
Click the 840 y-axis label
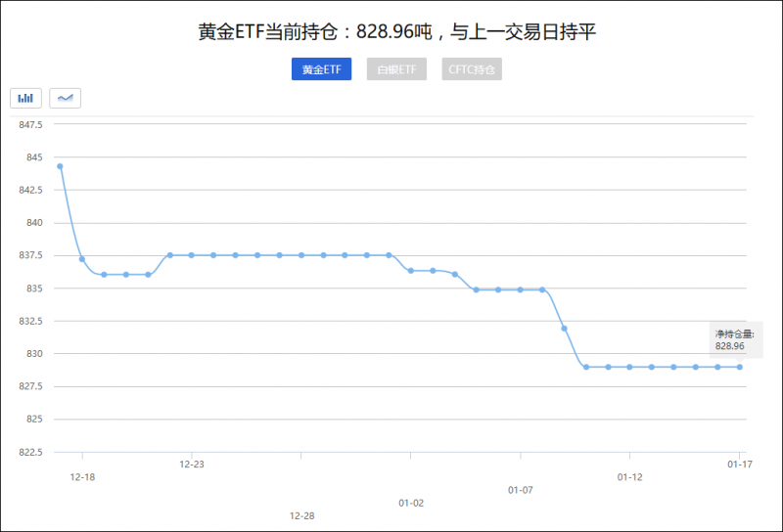[x=34, y=223]
